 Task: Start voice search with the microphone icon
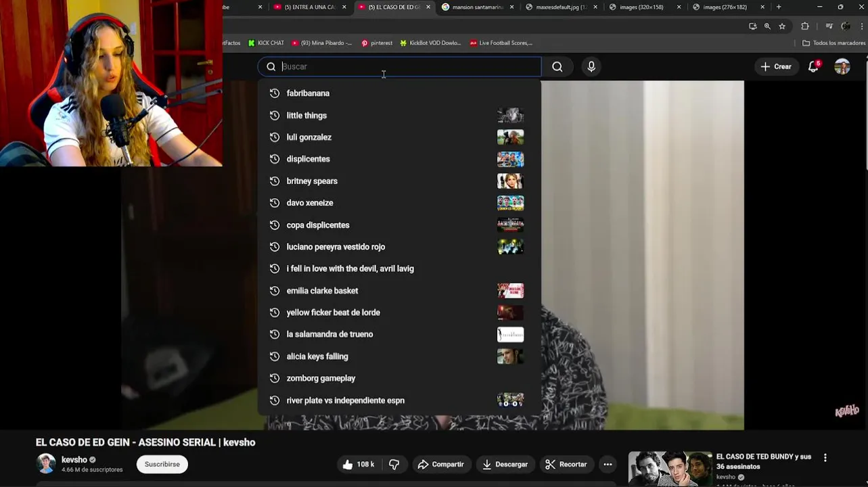(x=591, y=66)
